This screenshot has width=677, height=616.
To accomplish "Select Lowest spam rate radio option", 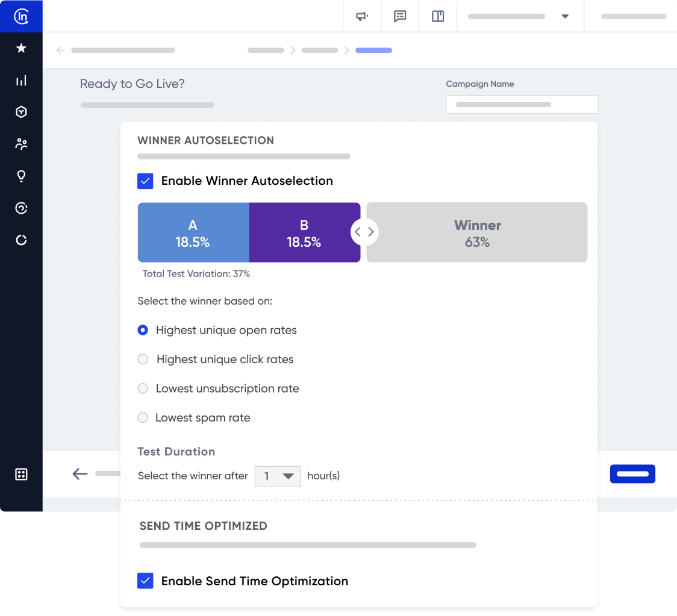I will [143, 417].
